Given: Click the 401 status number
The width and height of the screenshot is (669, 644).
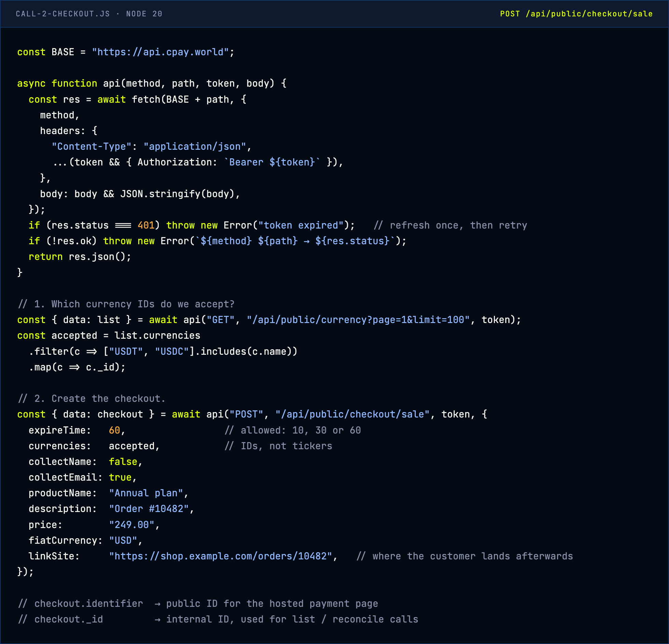Looking at the screenshot, I should (146, 225).
